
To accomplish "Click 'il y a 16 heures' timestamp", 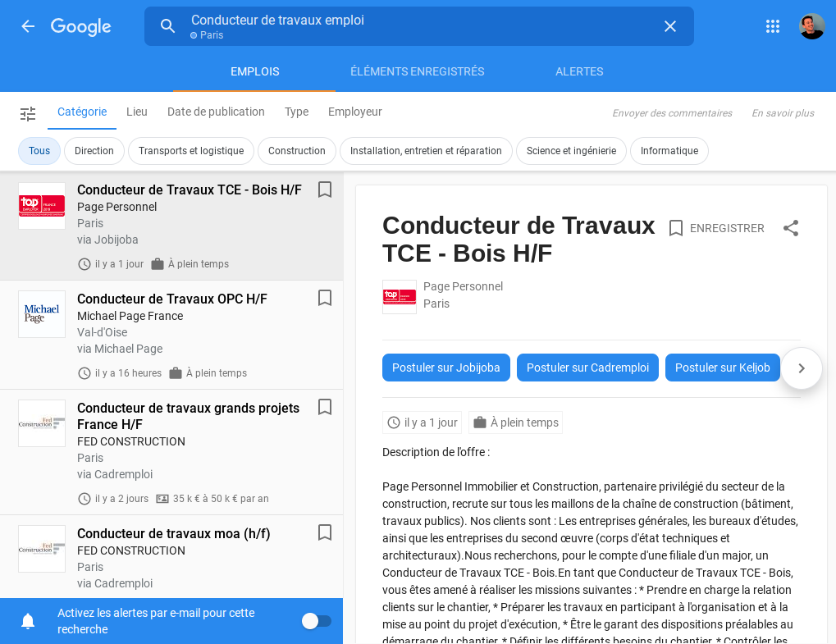I will (x=128, y=373).
